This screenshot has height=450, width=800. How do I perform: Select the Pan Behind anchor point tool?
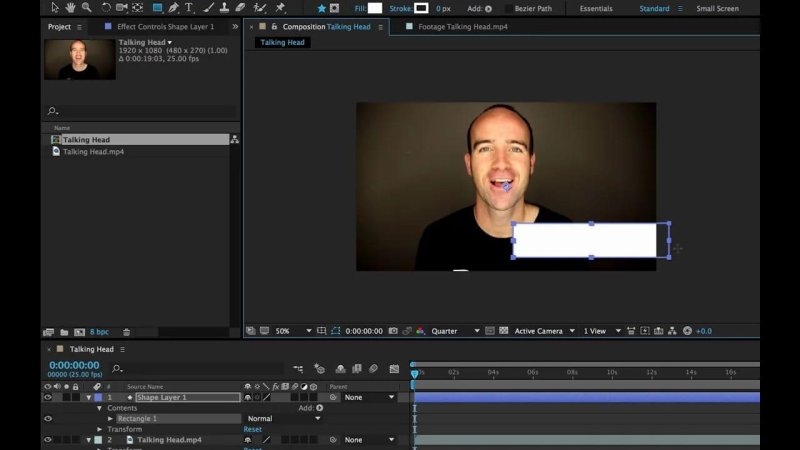[x=138, y=8]
